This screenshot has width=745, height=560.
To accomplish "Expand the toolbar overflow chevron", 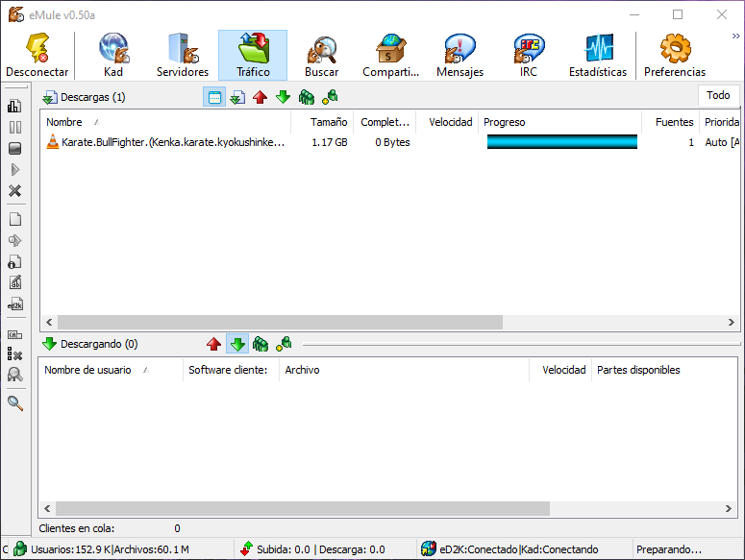I will click(736, 37).
